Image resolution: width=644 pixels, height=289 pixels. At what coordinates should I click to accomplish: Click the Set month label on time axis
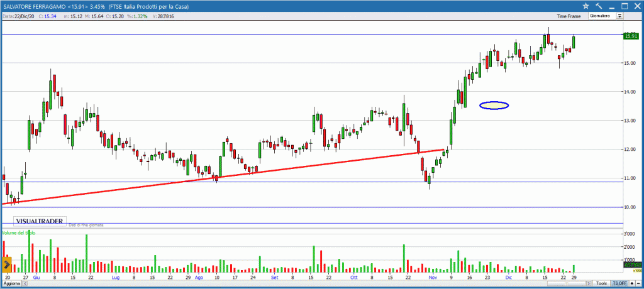(275, 278)
